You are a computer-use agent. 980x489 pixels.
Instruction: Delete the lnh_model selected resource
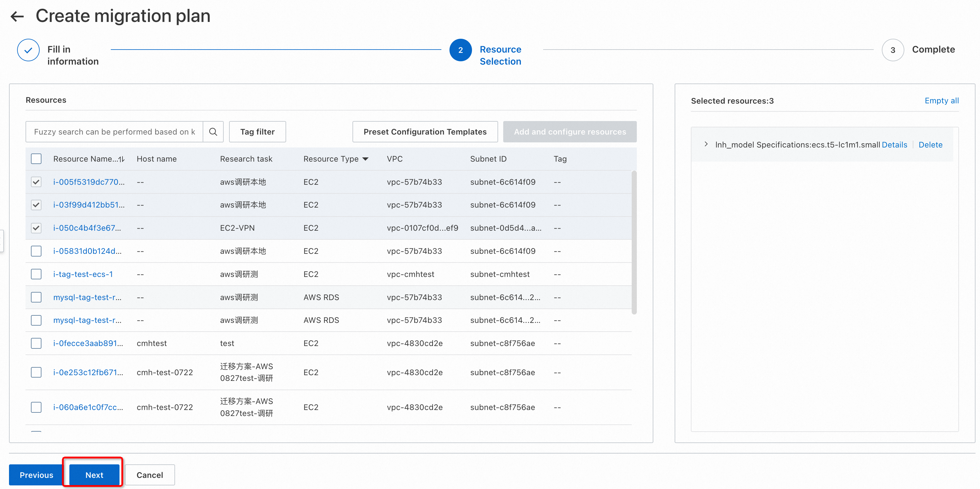tap(930, 144)
